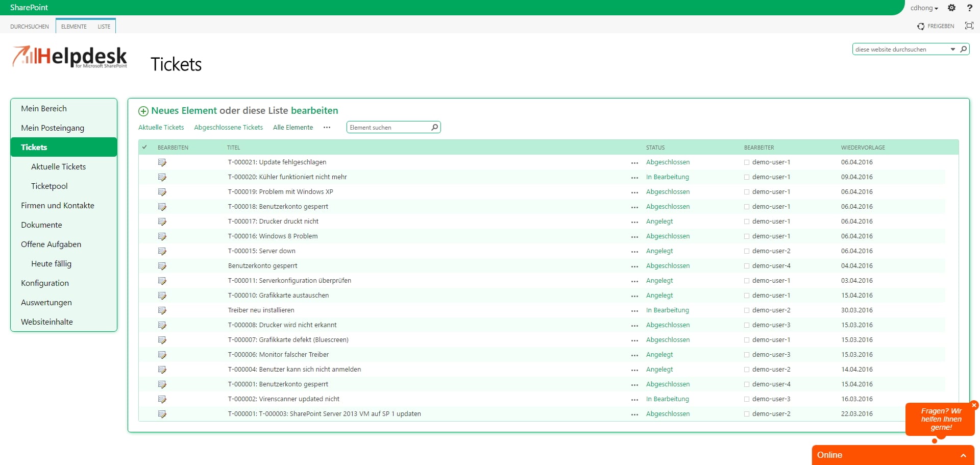The width and height of the screenshot is (980, 465).
Task: Open the Abgeschlossene Tickets view link
Action: (x=228, y=127)
